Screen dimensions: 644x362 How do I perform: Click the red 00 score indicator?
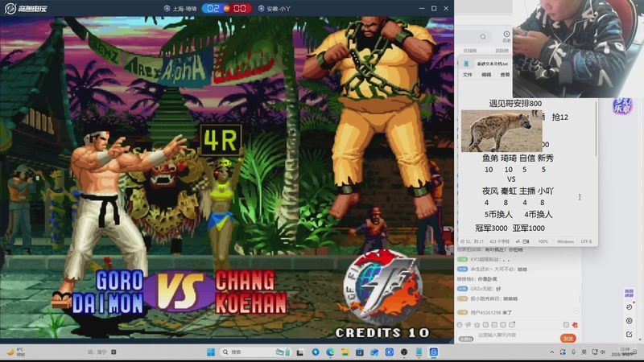click(240, 8)
